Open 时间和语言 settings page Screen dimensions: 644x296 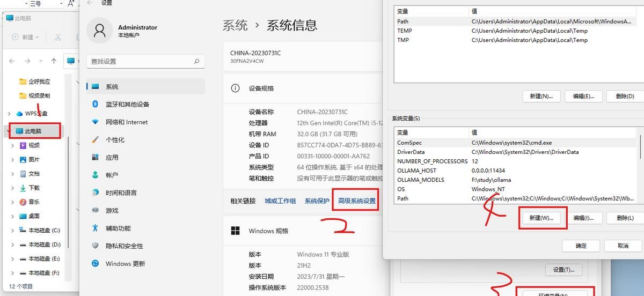(121, 193)
